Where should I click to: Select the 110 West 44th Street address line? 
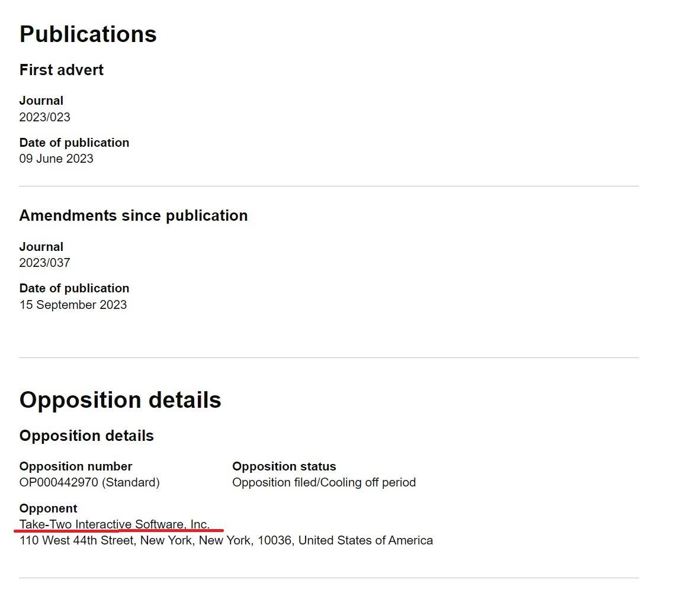[x=226, y=540]
